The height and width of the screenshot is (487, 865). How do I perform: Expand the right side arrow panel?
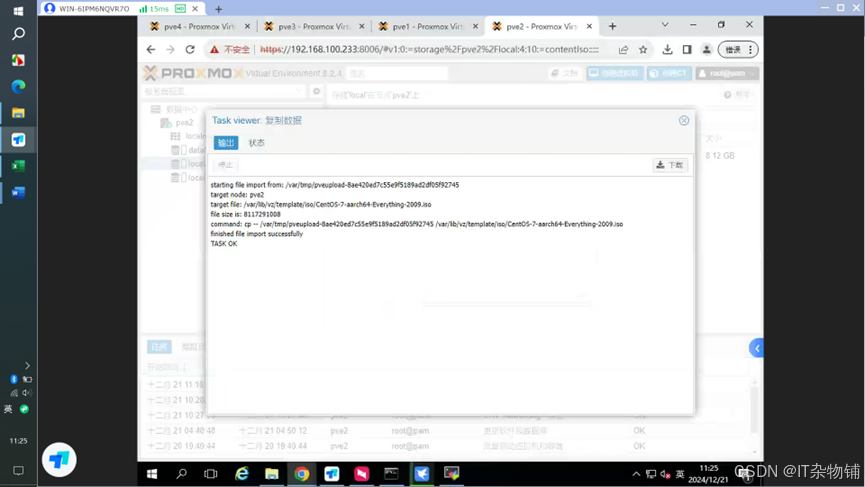click(756, 348)
